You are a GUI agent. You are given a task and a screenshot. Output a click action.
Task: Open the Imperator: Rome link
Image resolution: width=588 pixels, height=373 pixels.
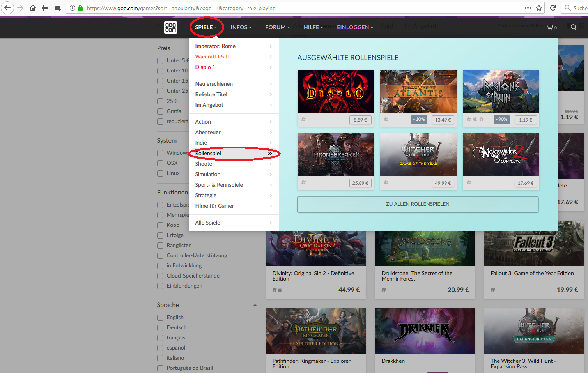(x=215, y=46)
